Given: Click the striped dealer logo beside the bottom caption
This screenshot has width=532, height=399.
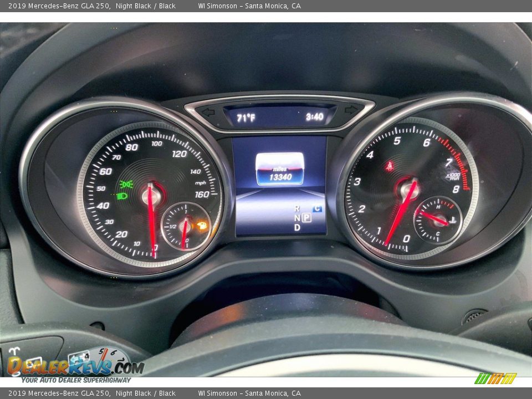Looking at the screenshot, I should pyautogui.click(x=495, y=378).
